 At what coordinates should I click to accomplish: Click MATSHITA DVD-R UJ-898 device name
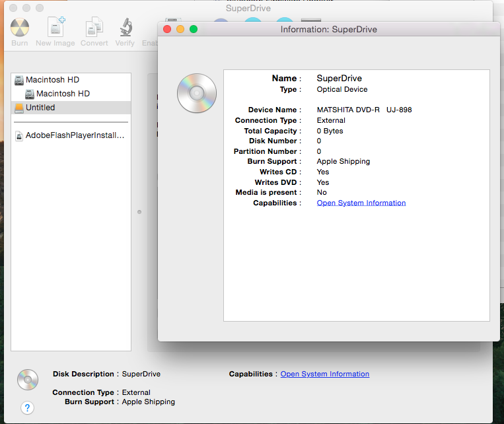364,110
